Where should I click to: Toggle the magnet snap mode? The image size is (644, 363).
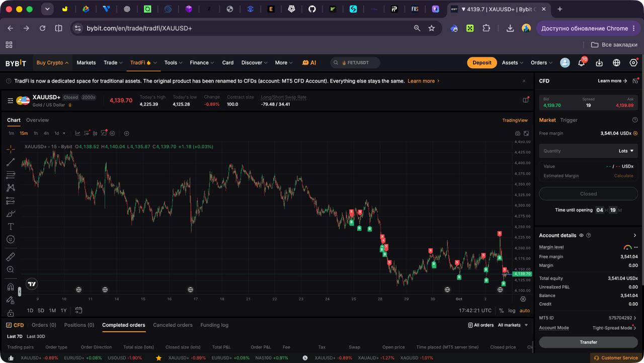pyautogui.click(x=11, y=287)
